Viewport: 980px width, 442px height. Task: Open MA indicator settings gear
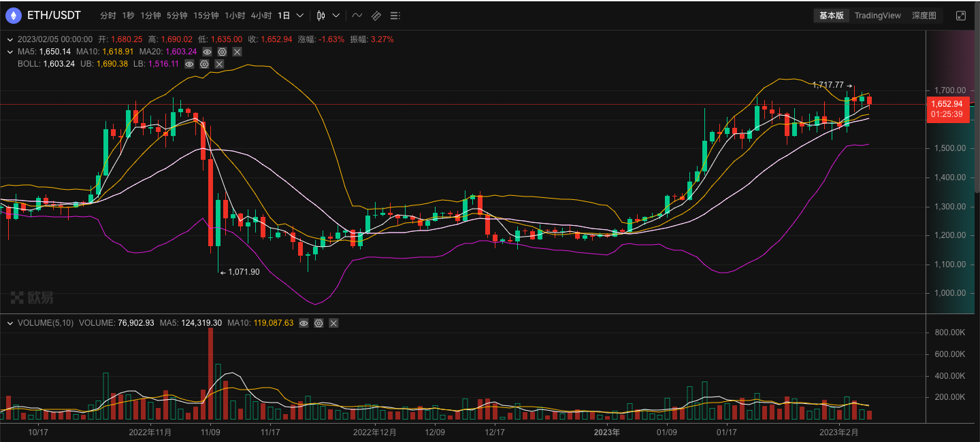coord(221,51)
